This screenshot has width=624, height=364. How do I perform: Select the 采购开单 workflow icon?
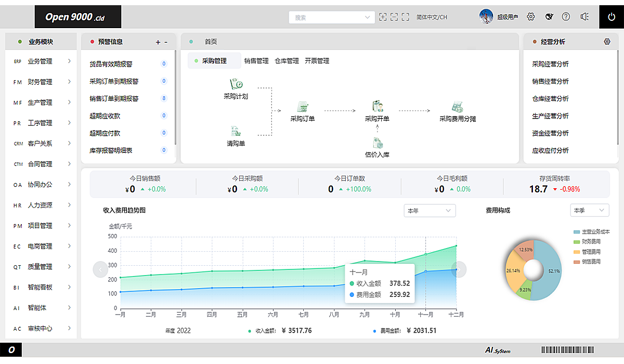click(x=378, y=107)
